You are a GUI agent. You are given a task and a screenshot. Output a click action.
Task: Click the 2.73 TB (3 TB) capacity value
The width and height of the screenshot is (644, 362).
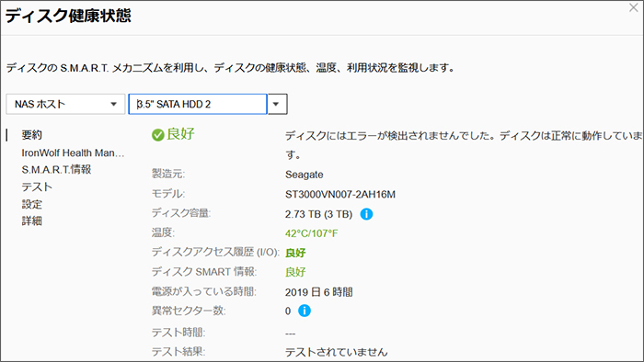click(318, 214)
